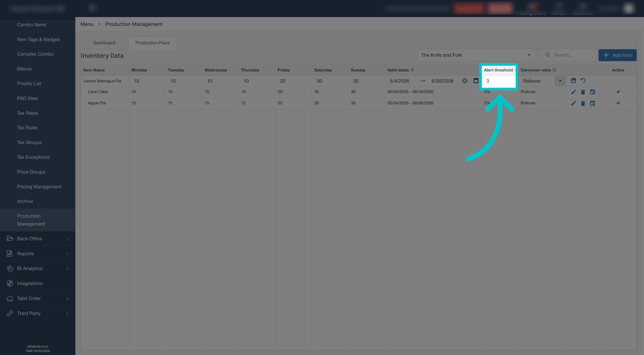Screen dimensions: 644x355
Task: Open calendar icon for Lava Cake row
Action: pos(592,92)
